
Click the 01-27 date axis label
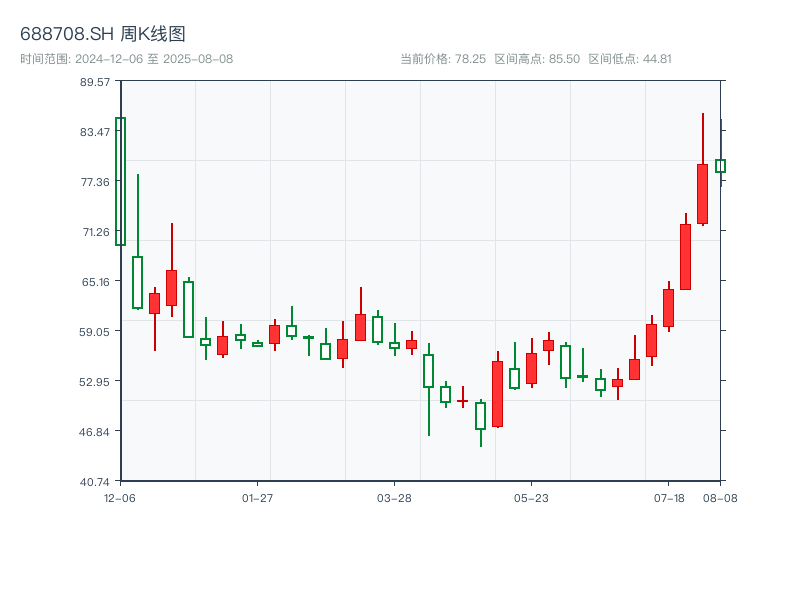[x=258, y=498]
